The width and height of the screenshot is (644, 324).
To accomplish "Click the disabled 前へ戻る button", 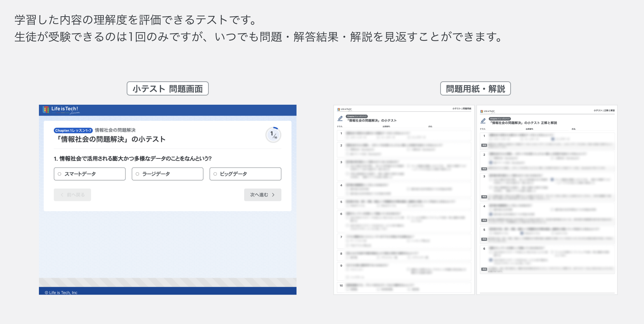I will [x=72, y=195].
